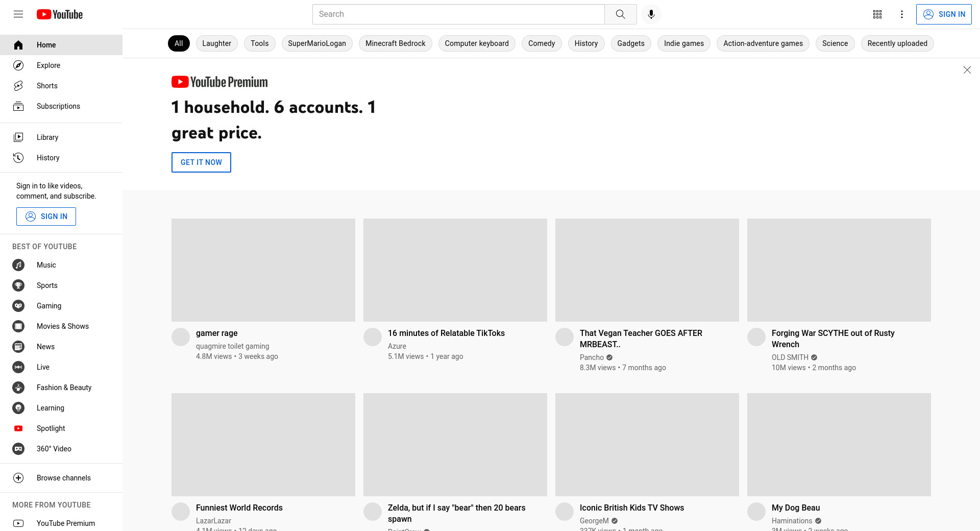Dismiss the YouTube Premium banner

point(967,70)
